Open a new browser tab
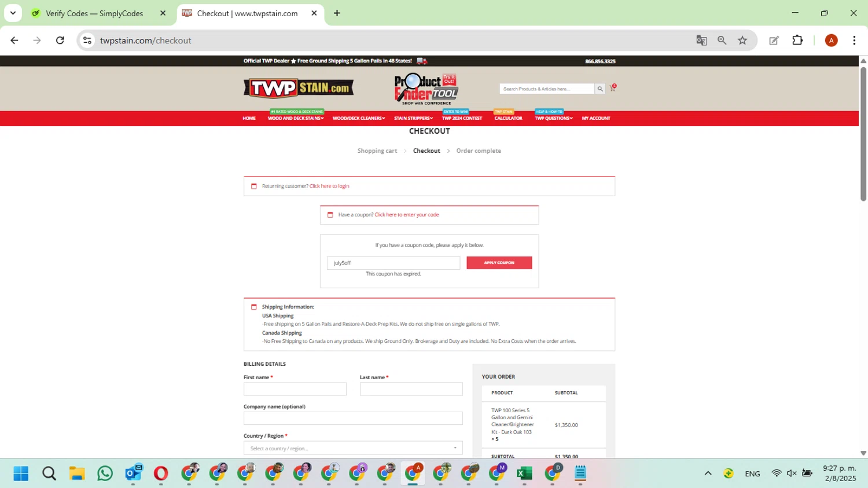868x488 pixels. coord(337,13)
